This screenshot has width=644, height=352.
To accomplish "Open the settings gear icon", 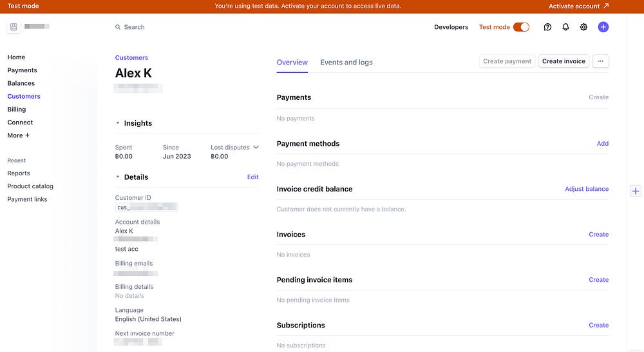I will click(x=583, y=27).
